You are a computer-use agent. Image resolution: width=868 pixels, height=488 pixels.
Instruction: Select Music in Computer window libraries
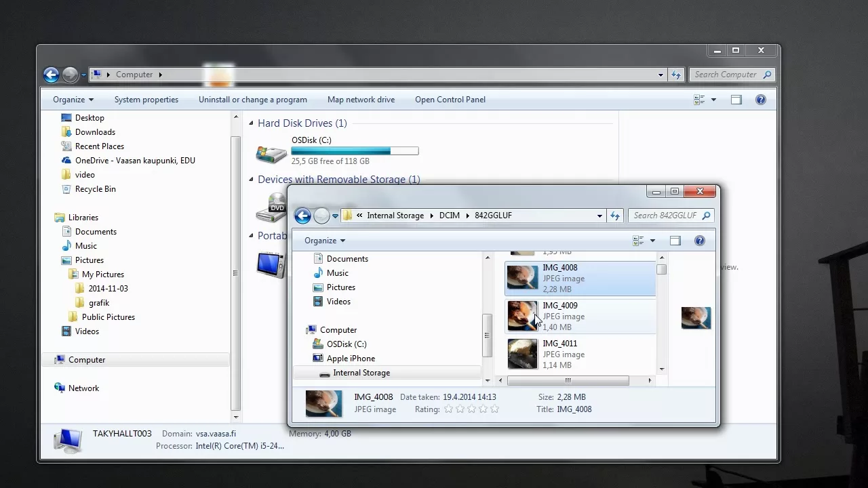[85, 246]
